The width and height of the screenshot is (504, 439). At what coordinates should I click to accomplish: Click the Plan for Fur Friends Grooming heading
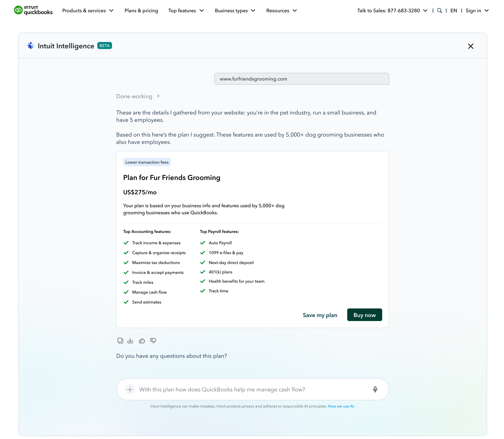point(172,178)
